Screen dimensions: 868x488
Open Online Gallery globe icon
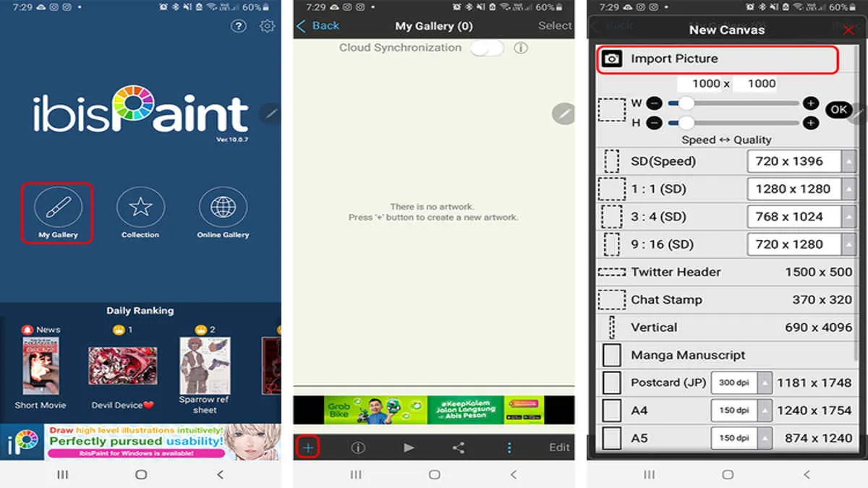(x=223, y=213)
